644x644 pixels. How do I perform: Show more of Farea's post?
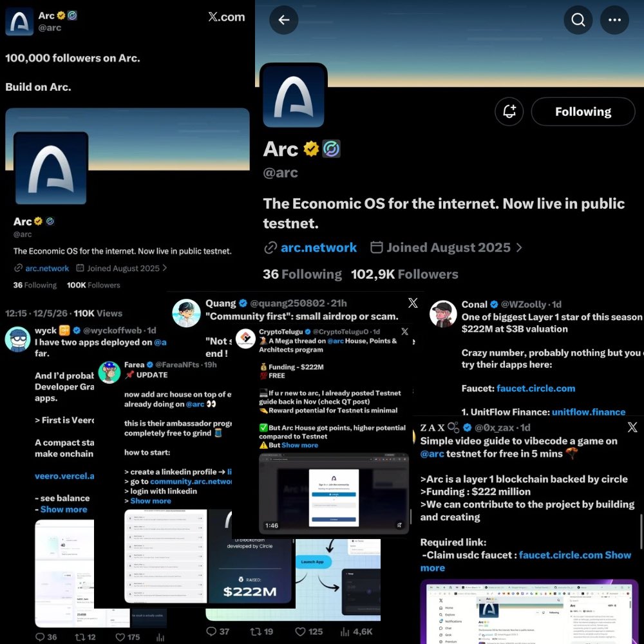point(150,500)
